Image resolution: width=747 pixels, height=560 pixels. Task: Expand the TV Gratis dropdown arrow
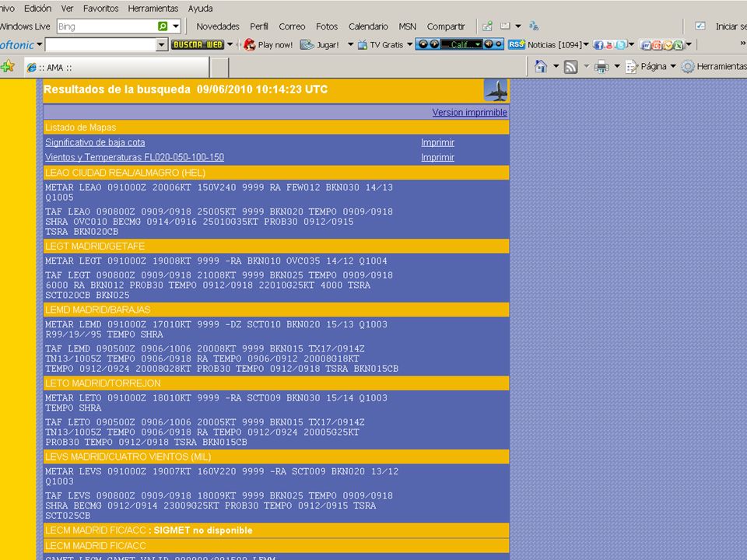pyautogui.click(x=409, y=45)
